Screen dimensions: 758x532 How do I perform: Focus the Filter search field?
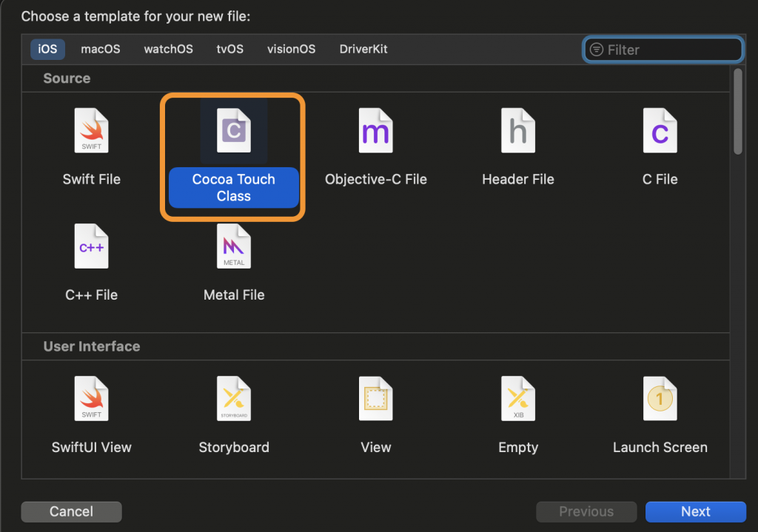(x=663, y=50)
